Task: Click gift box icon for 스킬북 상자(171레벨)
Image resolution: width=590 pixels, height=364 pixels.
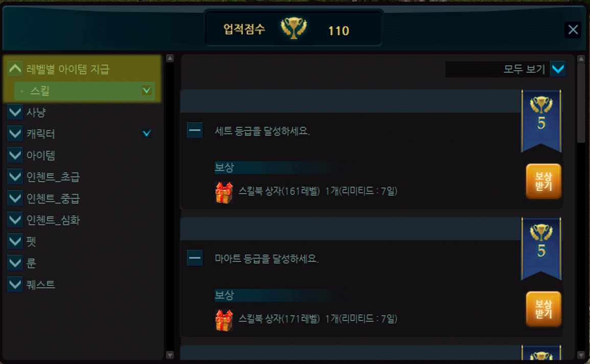Action: (x=224, y=320)
